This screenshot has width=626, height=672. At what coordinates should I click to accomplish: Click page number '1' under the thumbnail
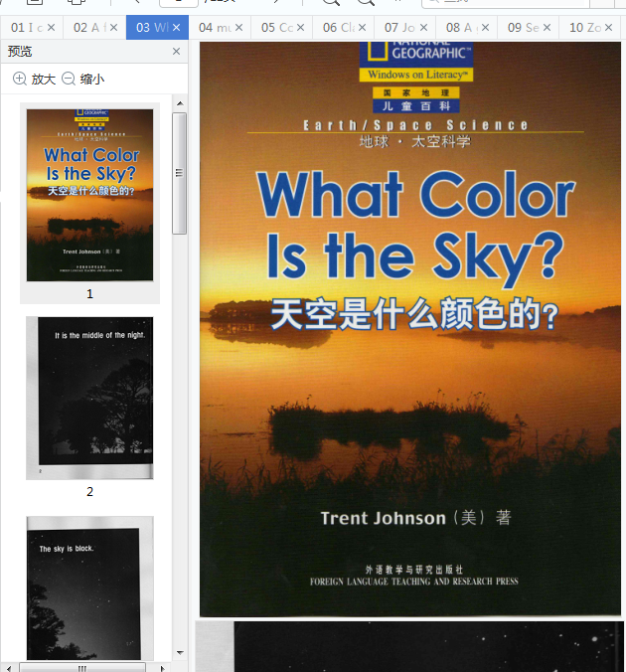point(89,294)
